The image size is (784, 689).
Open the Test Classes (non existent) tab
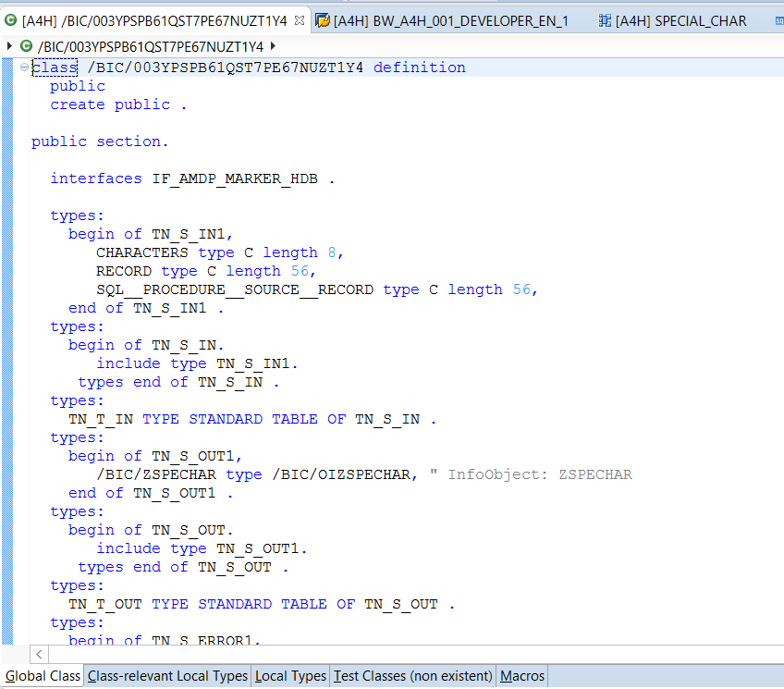coord(413,676)
